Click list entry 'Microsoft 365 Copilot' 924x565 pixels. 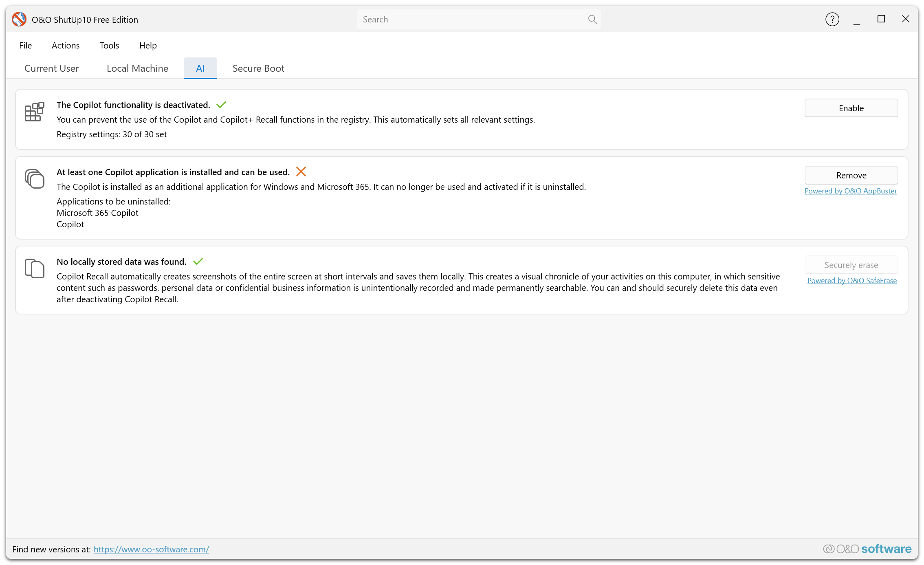coord(97,213)
